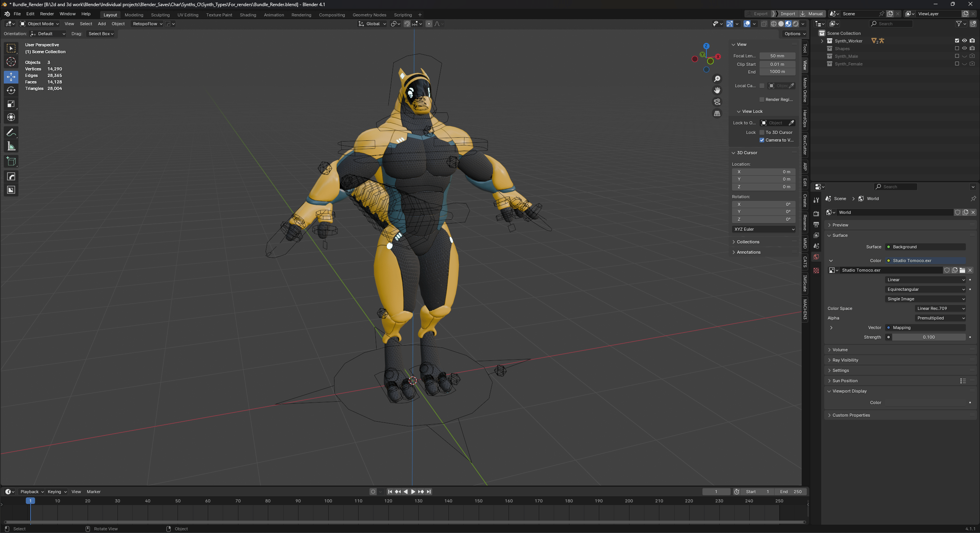Select the Transform tool
The width and height of the screenshot is (980, 533).
[x=11, y=117]
